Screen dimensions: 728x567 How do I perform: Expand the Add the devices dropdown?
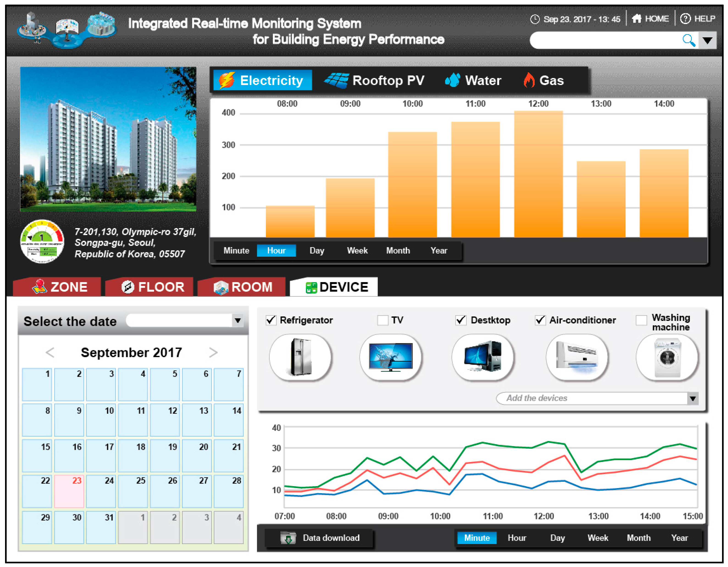click(693, 398)
